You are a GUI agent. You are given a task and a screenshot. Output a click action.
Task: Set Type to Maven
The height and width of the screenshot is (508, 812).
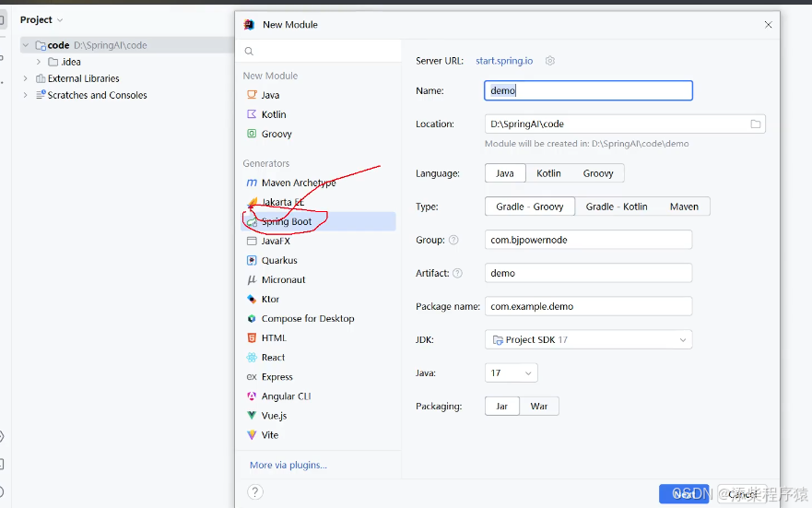pos(684,207)
